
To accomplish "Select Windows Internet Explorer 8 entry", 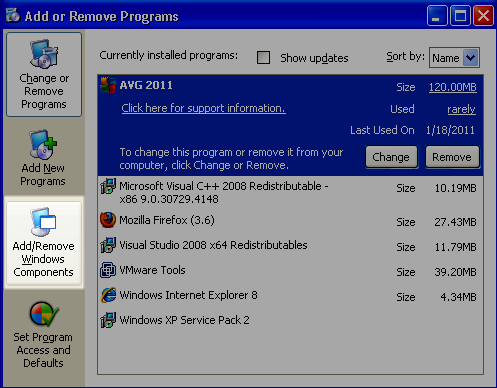I will coord(290,295).
